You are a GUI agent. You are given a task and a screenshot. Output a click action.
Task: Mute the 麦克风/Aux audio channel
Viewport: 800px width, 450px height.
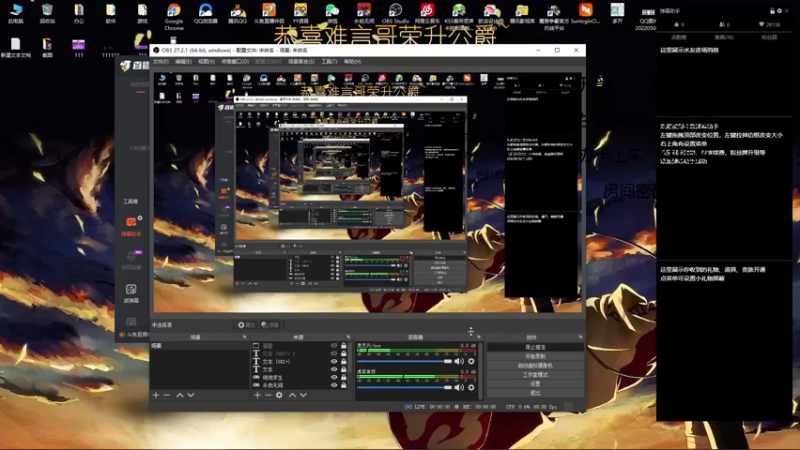pos(459,361)
